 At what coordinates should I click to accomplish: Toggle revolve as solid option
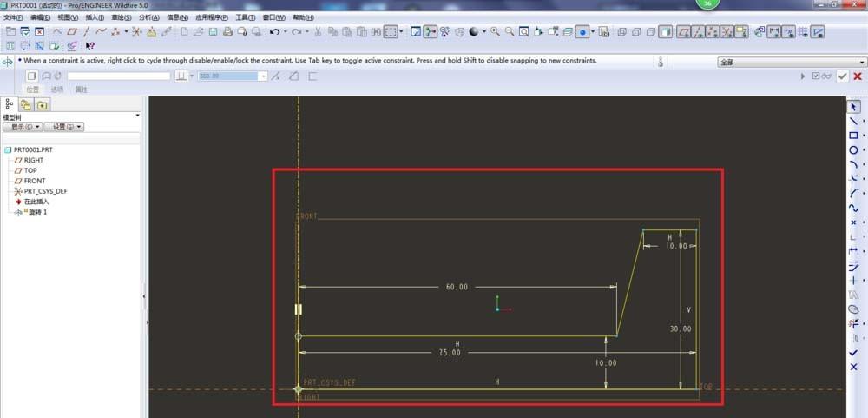[x=32, y=76]
